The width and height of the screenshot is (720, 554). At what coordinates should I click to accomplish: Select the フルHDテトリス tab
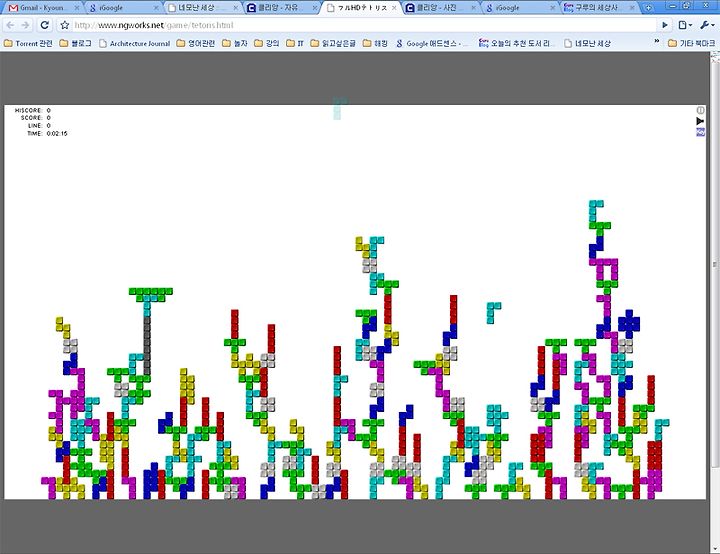click(360, 8)
